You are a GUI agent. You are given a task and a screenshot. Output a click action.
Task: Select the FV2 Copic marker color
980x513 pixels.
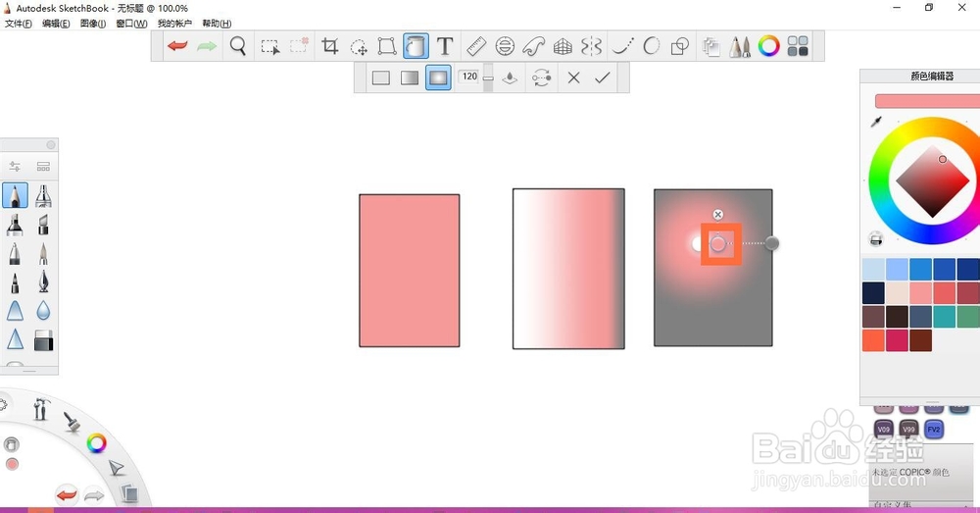(933, 430)
